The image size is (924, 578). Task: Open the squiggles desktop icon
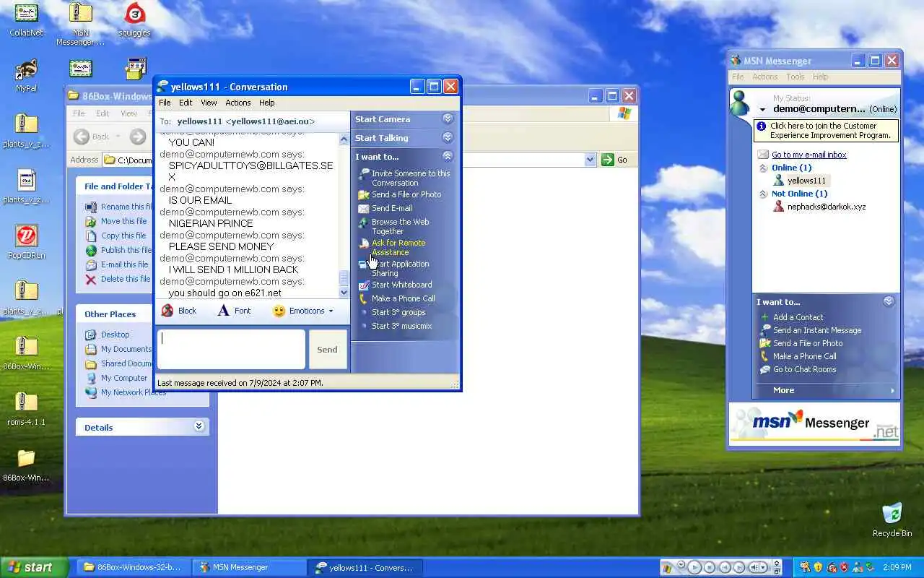134,20
